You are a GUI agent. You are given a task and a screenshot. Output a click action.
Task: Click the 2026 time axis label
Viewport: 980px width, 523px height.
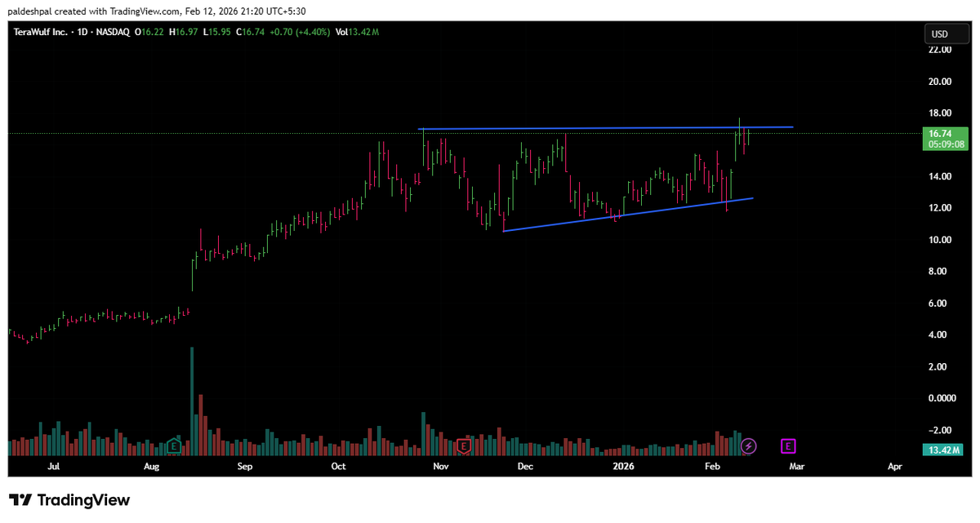point(623,468)
